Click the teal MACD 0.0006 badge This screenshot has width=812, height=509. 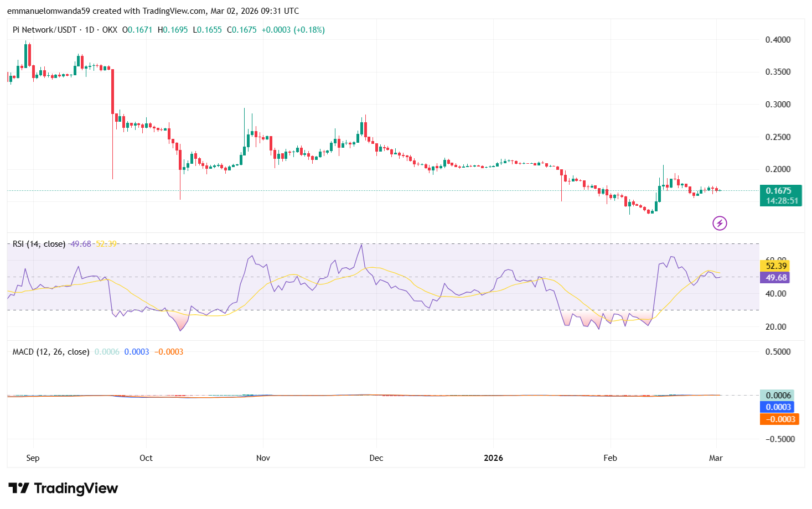(778, 394)
